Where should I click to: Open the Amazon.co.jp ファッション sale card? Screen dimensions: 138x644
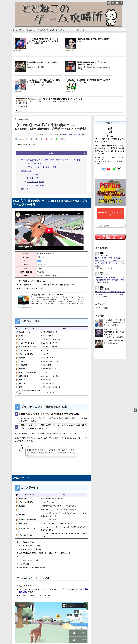click(69, 105)
